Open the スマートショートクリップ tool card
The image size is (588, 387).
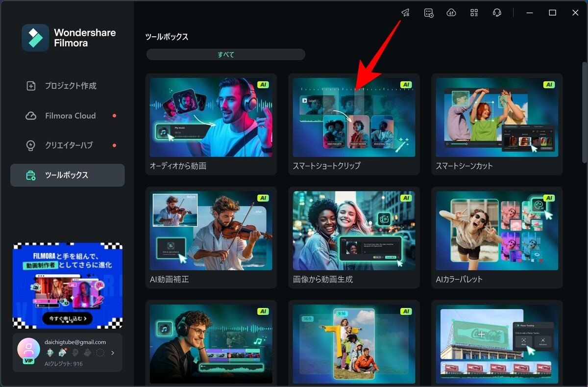click(x=354, y=124)
